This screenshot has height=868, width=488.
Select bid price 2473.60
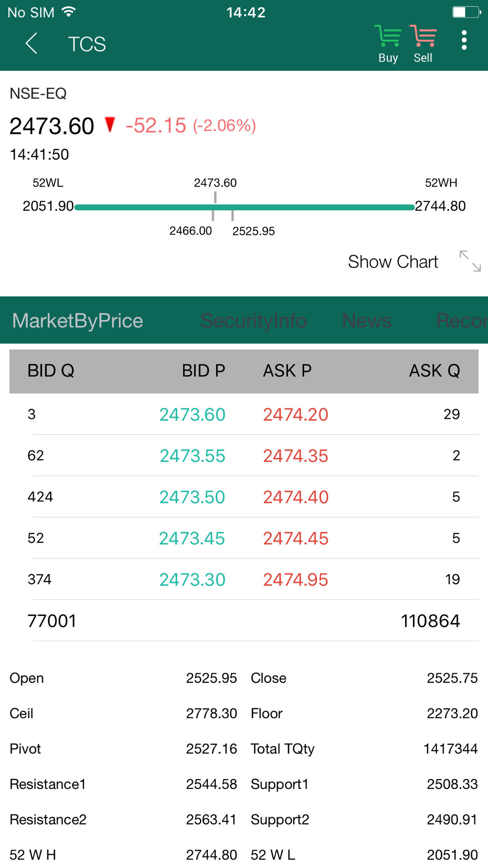coord(192,414)
